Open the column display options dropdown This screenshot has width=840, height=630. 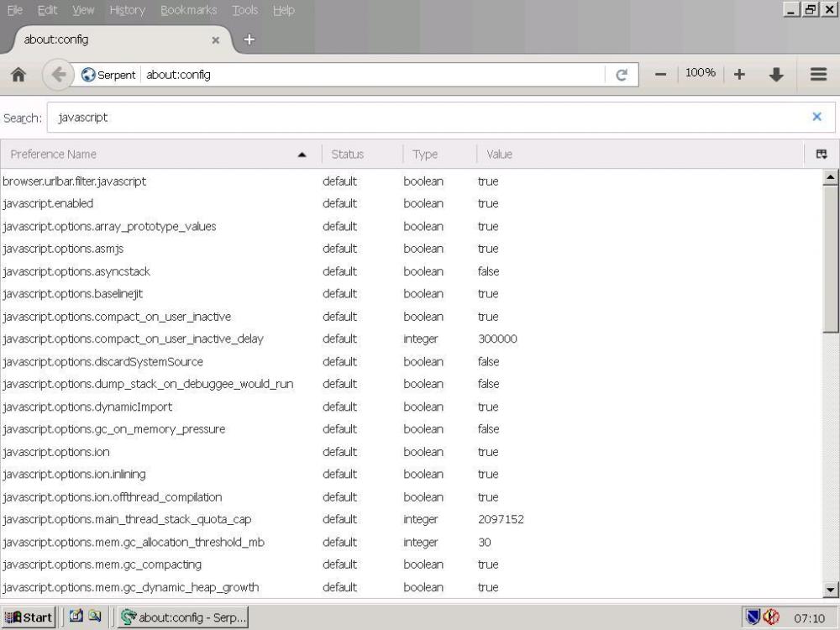(821, 154)
